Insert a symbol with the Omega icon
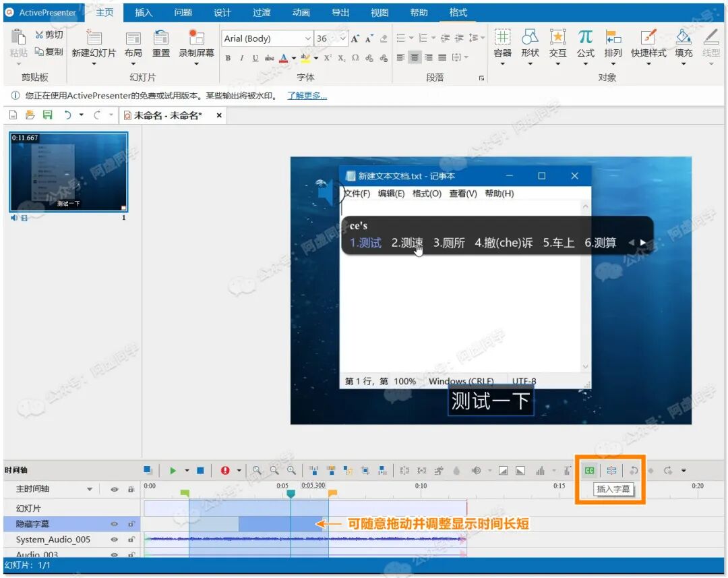Image resolution: width=728 pixels, height=578 pixels. point(355,57)
